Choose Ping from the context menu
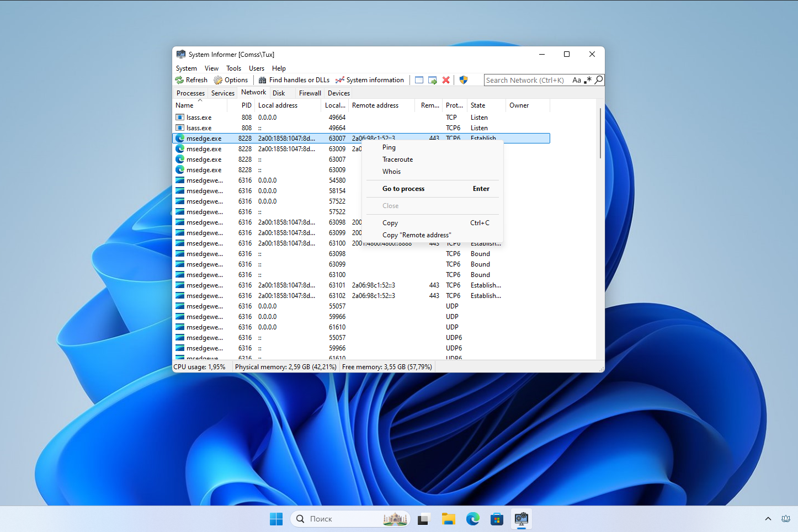Viewport: 798px width, 532px height. (x=389, y=147)
